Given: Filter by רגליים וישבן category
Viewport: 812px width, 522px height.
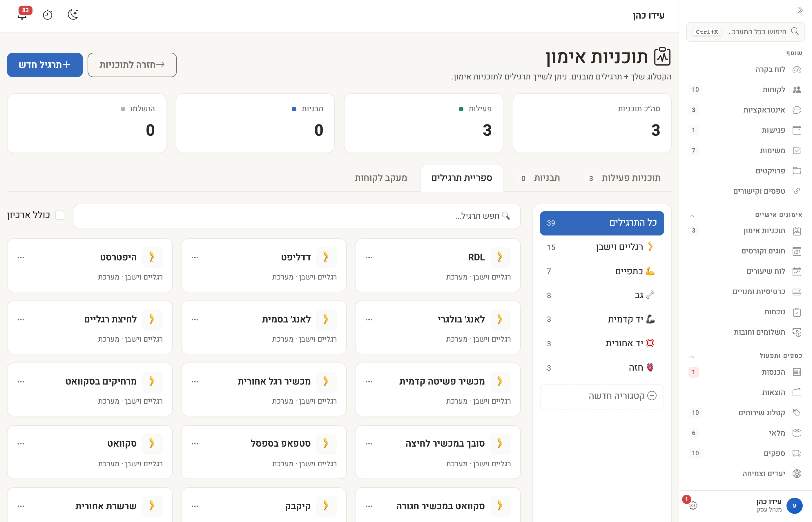Looking at the screenshot, I should click(601, 247).
